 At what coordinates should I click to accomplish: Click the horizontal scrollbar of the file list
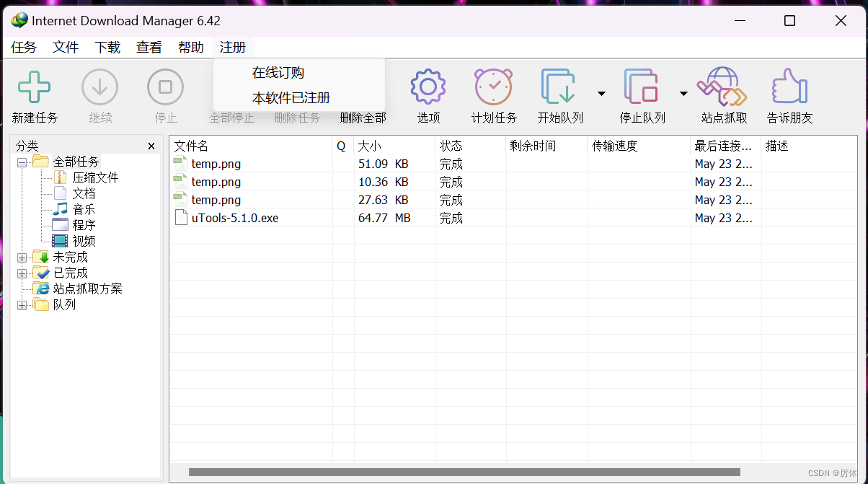(x=464, y=472)
